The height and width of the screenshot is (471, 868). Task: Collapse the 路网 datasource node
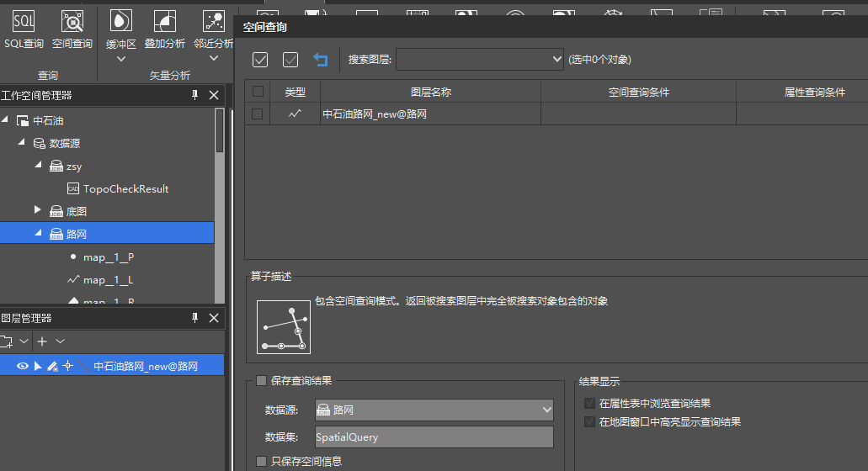coord(38,233)
